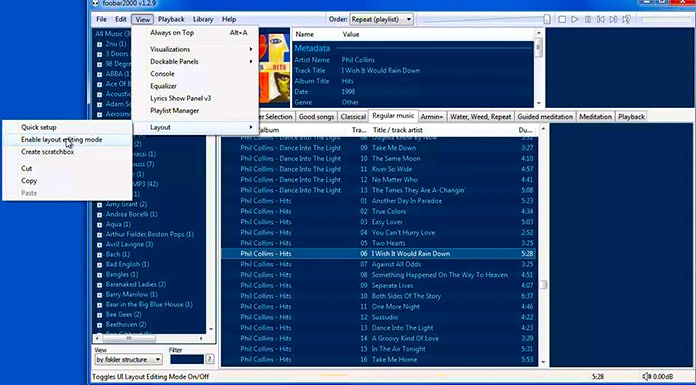
Task: Select track 'Another Day In Paradise'
Action: click(378, 201)
